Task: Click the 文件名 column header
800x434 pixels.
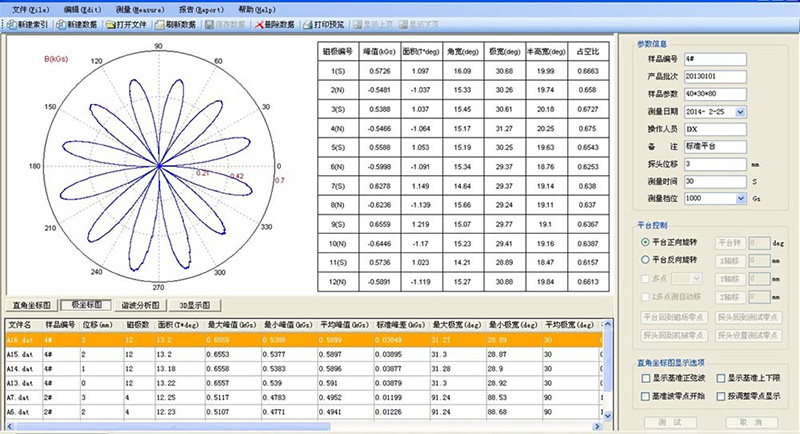Action: click(x=23, y=325)
